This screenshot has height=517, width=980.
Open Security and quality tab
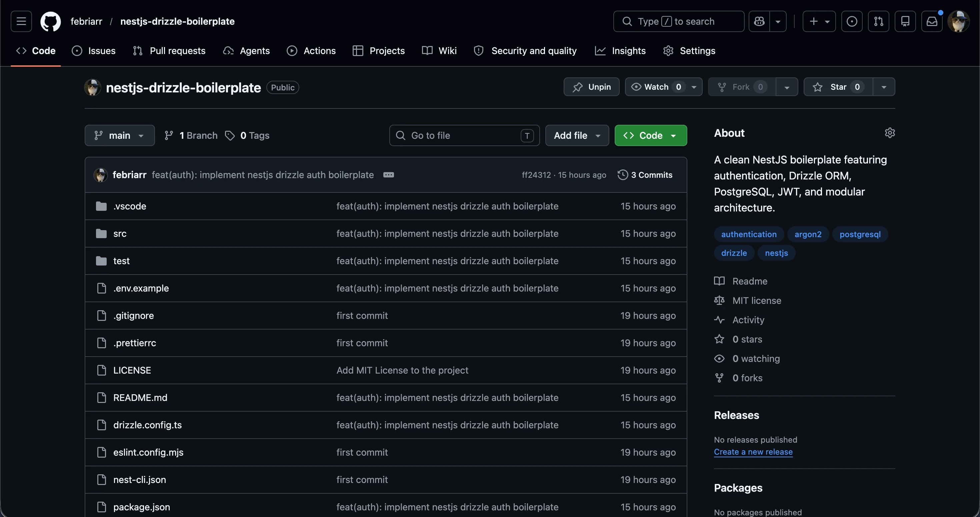(x=525, y=51)
